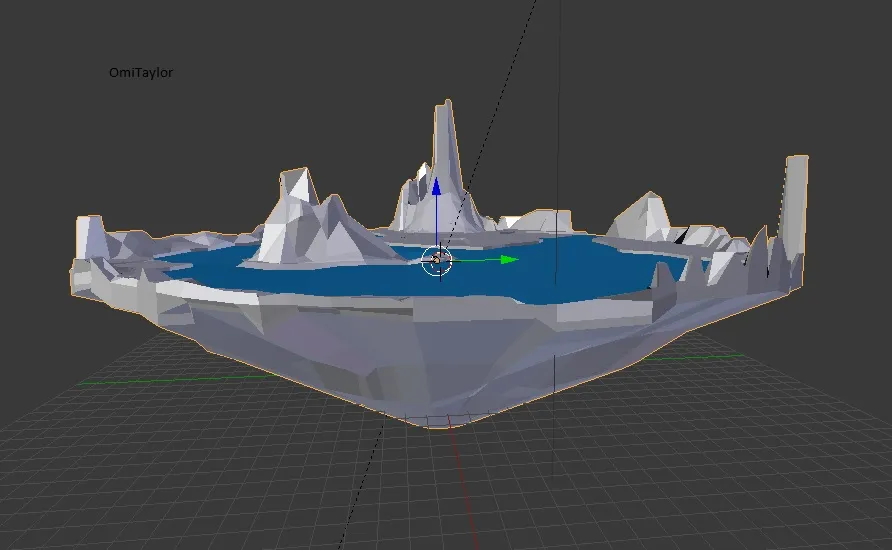Click the blue Z-axis gizmo arrow
Image resolution: width=892 pixels, height=550 pixels.
(436, 187)
